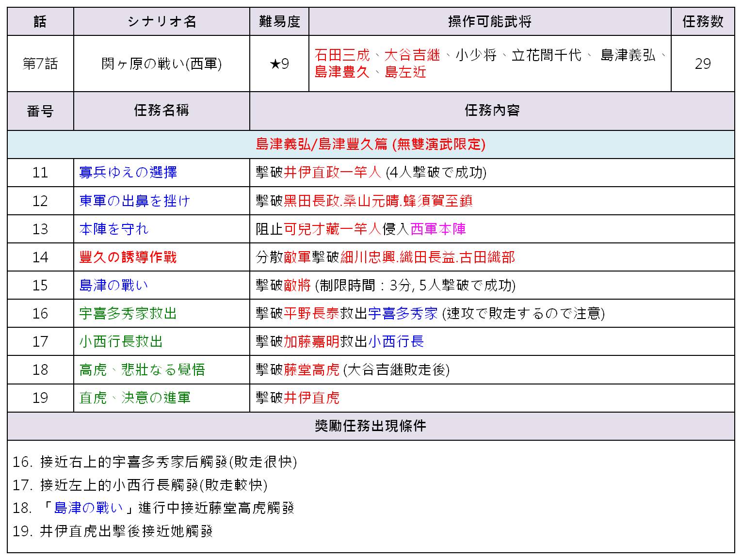
Task: Select mission name 直虎、決意の進軍
Action: click(135, 398)
